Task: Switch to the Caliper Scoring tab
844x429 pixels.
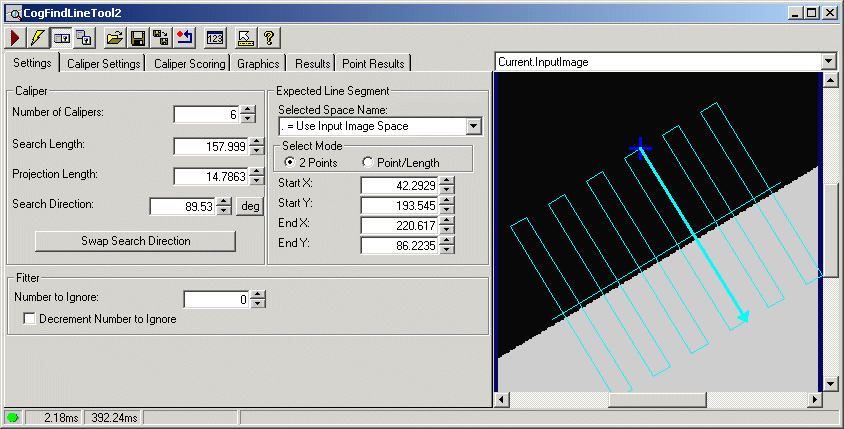Action: click(188, 64)
